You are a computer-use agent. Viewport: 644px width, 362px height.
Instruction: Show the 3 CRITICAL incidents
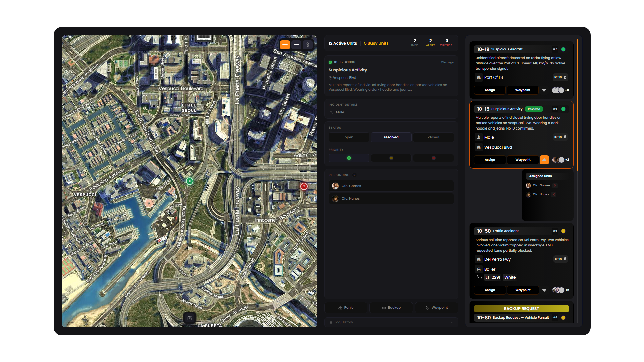click(x=447, y=43)
